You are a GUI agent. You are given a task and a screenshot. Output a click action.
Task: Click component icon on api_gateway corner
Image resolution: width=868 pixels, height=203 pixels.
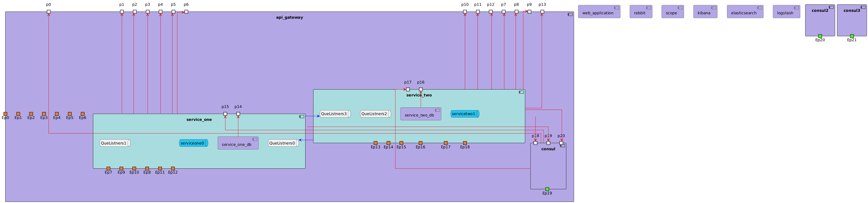click(570, 15)
